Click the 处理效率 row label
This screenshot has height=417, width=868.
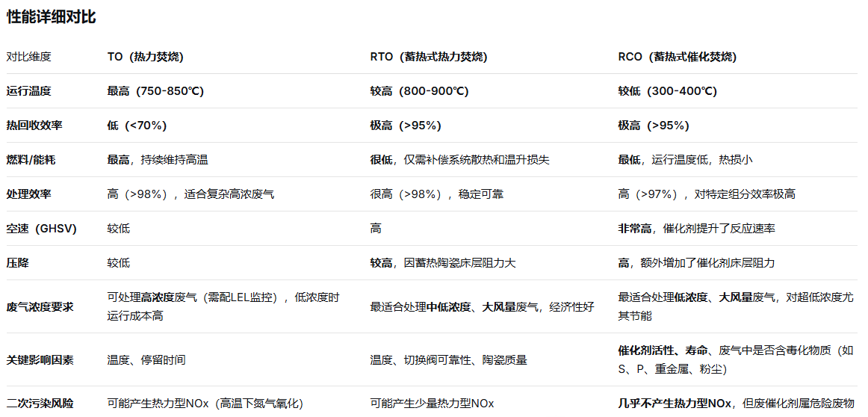pyautogui.click(x=29, y=194)
